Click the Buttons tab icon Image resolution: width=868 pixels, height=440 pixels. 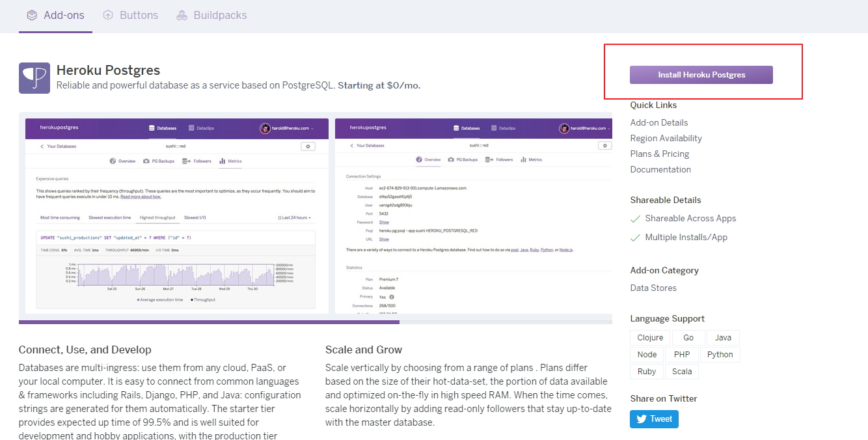click(x=108, y=15)
